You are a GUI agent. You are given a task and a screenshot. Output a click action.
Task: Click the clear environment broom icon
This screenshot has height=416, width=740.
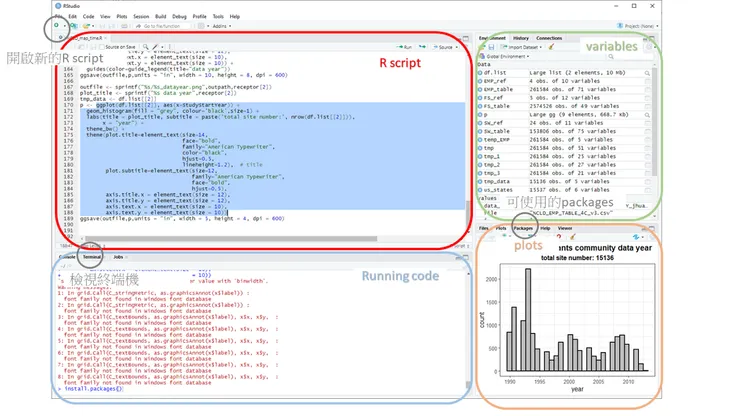click(x=551, y=47)
